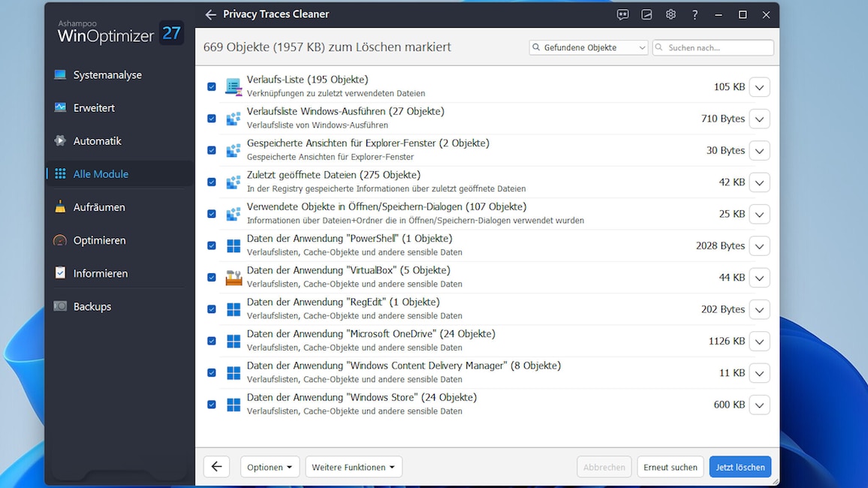Open help question mark icon
The image size is (868, 488).
click(x=695, y=15)
